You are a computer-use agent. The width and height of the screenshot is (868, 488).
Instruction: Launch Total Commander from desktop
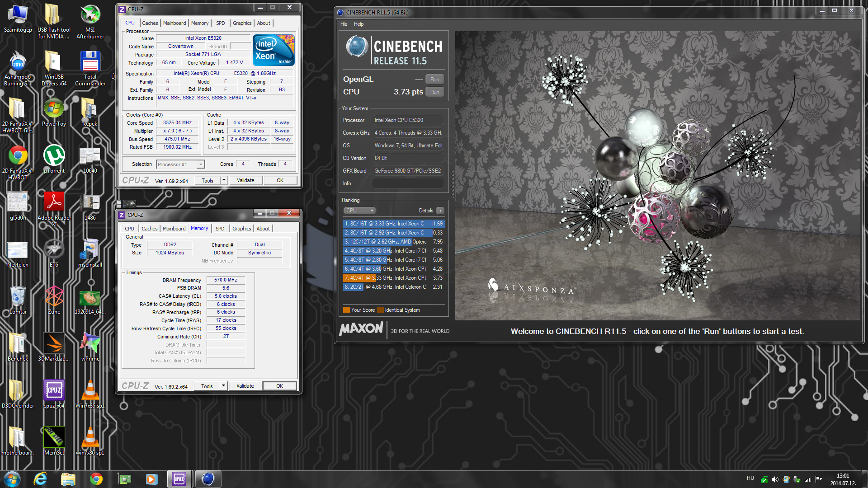[x=90, y=68]
